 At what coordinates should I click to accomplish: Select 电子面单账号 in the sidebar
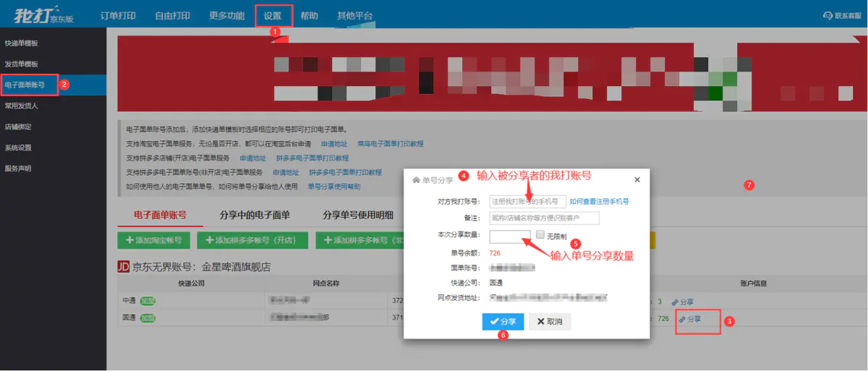53,85
